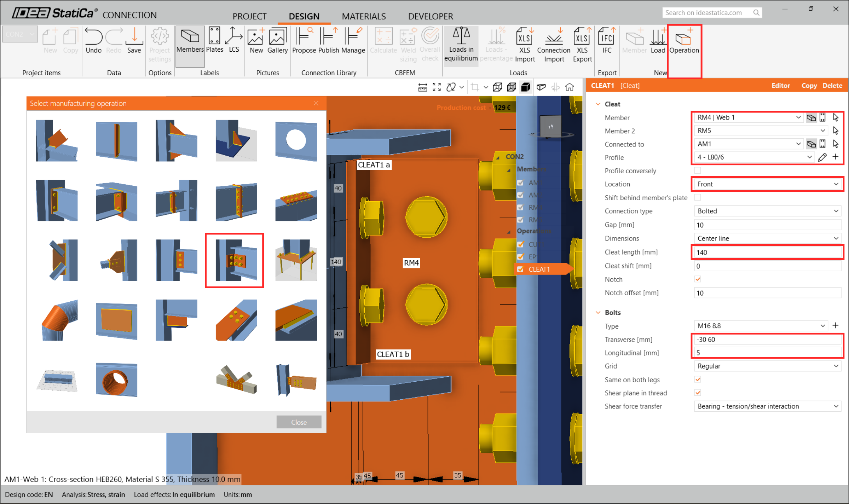This screenshot has width=849, height=504.
Task: Click the Close button in dialog
Action: (299, 422)
